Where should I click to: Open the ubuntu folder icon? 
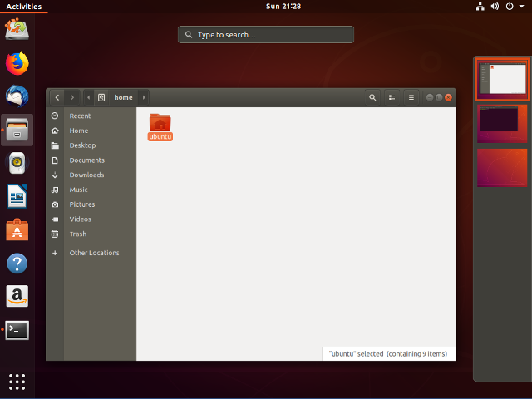coord(160,122)
